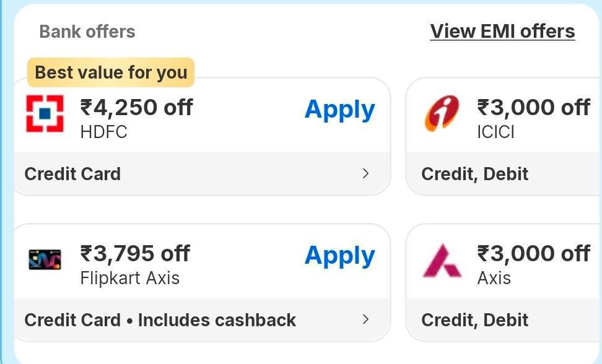
Task: Click the HDFC bank logo
Action: [45, 114]
